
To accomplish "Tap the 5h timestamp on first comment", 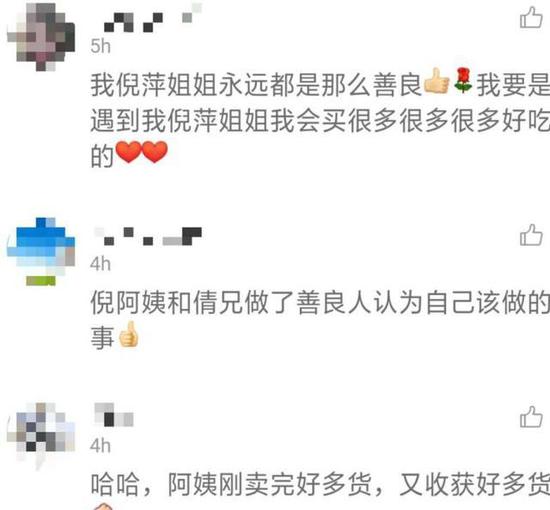I will pyautogui.click(x=100, y=46).
